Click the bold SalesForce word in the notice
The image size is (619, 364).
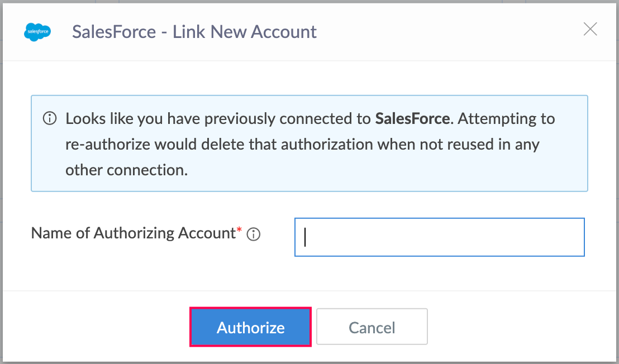coord(412,119)
